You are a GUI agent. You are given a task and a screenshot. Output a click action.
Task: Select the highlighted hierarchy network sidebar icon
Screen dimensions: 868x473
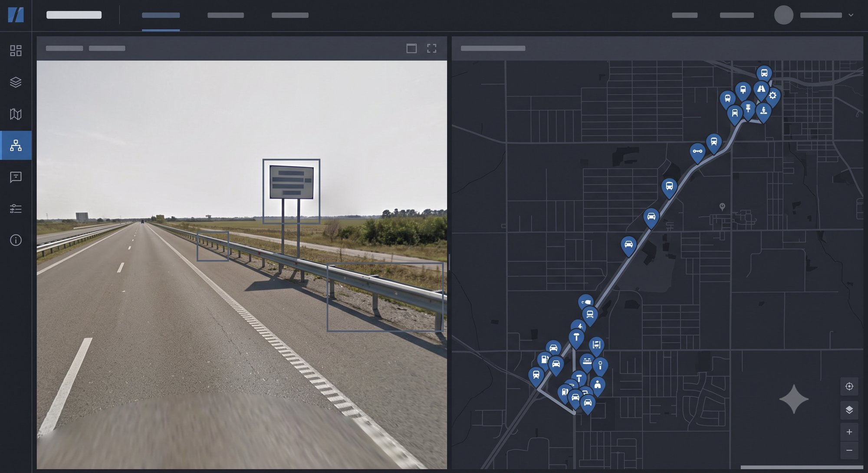pyautogui.click(x=16, y=146)
